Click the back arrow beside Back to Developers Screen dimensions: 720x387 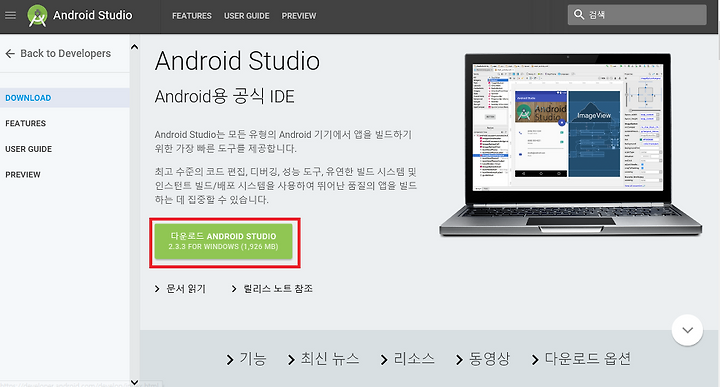[x=10, y=54]
